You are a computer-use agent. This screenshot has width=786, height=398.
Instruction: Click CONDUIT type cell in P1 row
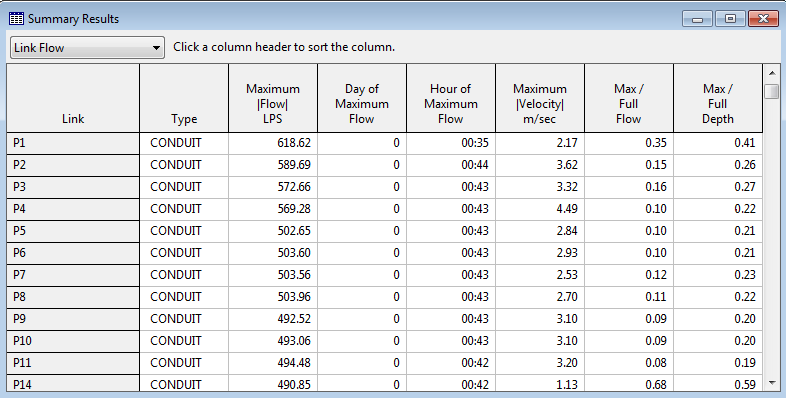(184, 143)
